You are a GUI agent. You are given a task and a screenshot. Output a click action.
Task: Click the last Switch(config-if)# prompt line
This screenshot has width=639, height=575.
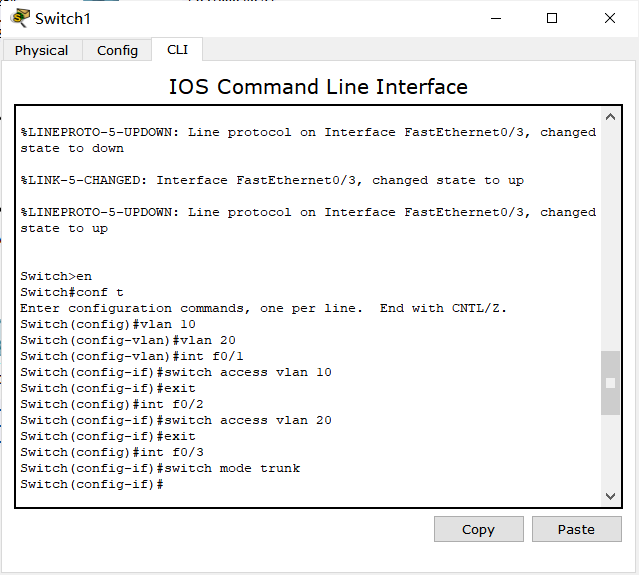[92, 484]
